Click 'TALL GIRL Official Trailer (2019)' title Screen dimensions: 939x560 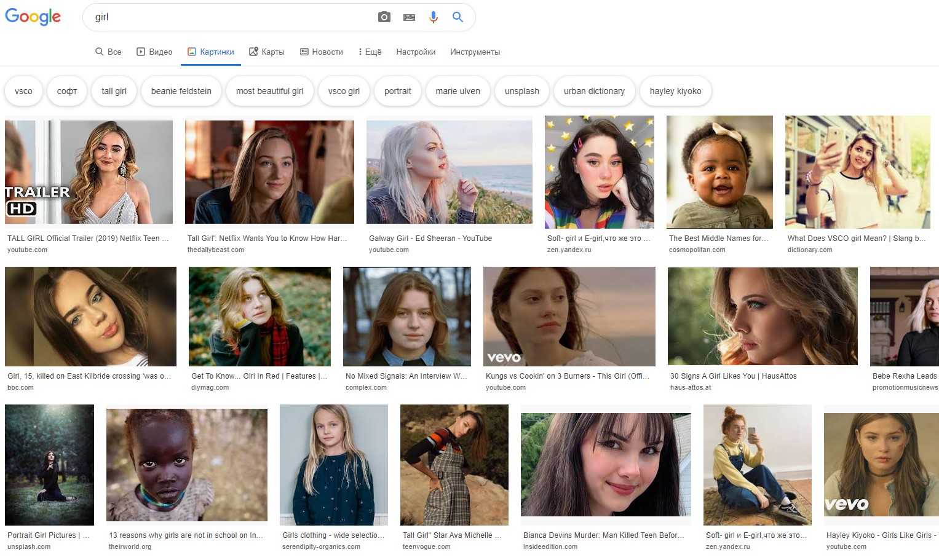[88, 239]
